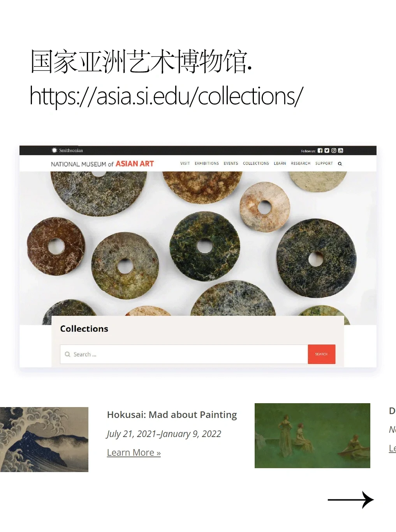The height and width of the screenshot is (532, 396).
Task: Open the Instagram social icon
Action: 334,151
